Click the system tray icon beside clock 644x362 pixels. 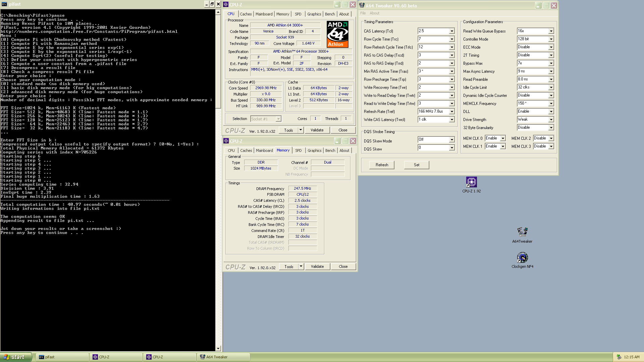(x=619, y=357)
